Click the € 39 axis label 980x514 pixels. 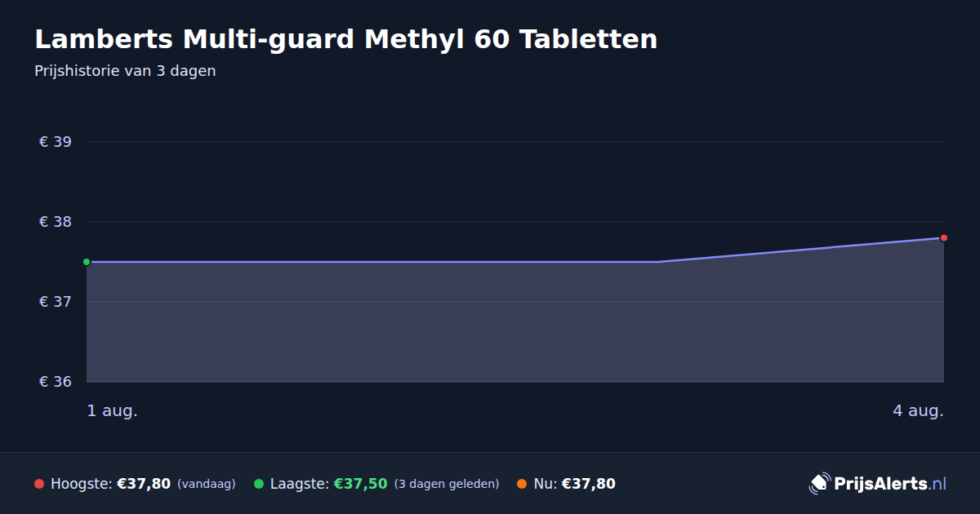point(56,142)
